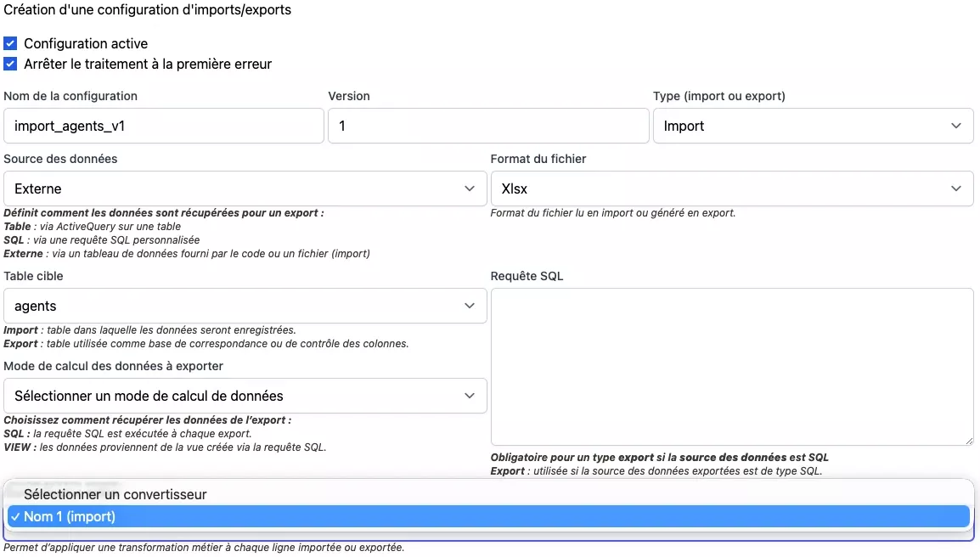
Task: Click inside the Requête SQL text area
Action: pos(731,366)
